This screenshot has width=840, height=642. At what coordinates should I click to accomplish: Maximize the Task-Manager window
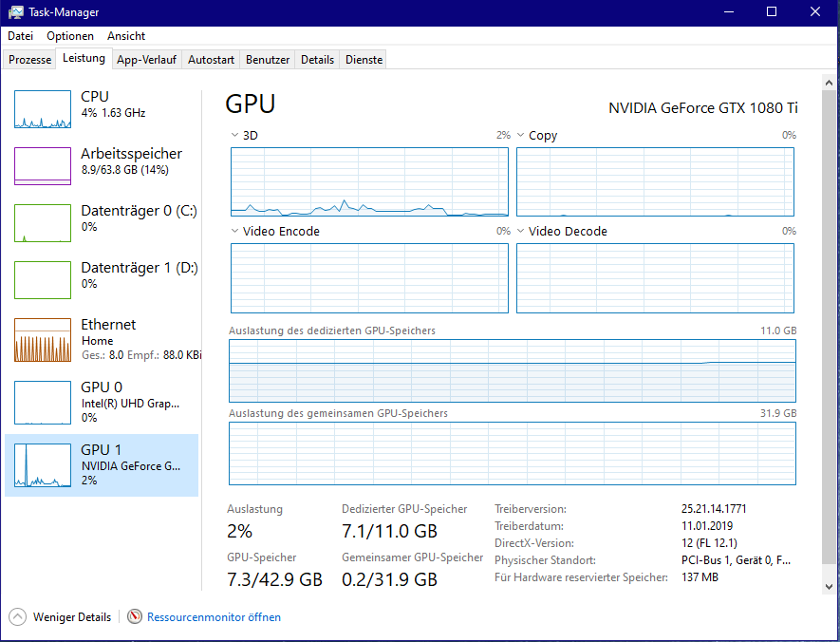click(772, 11)
